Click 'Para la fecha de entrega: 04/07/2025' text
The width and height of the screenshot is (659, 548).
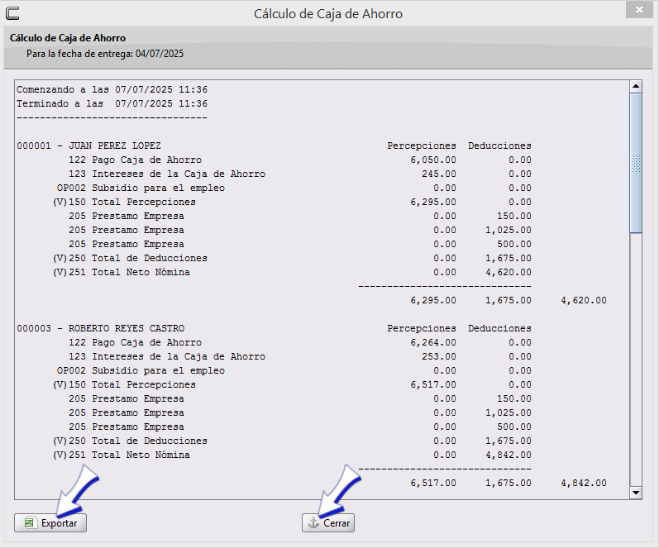click(105, 53)
